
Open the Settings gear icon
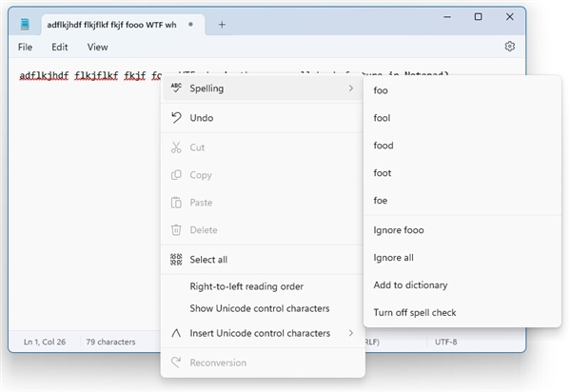(x=510, y=47)
